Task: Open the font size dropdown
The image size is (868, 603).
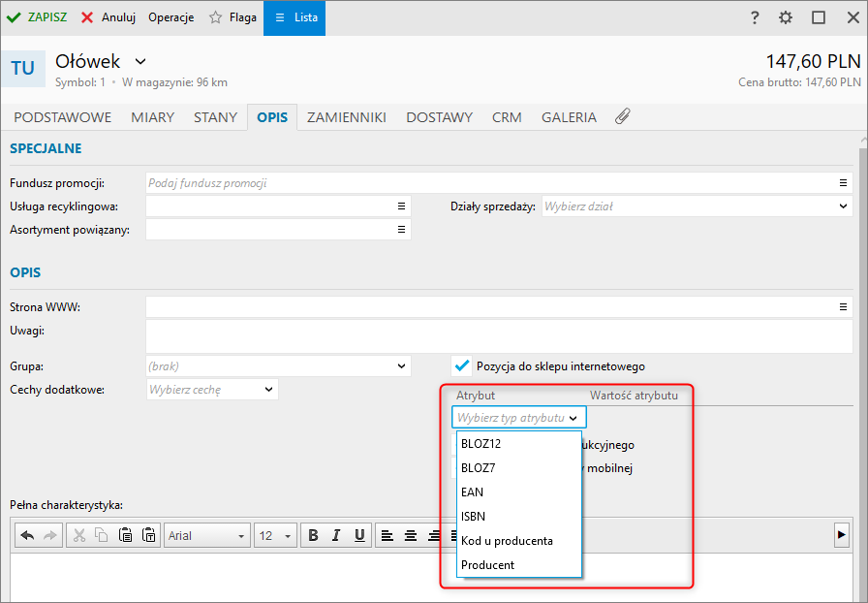Action: coord(288,535)
